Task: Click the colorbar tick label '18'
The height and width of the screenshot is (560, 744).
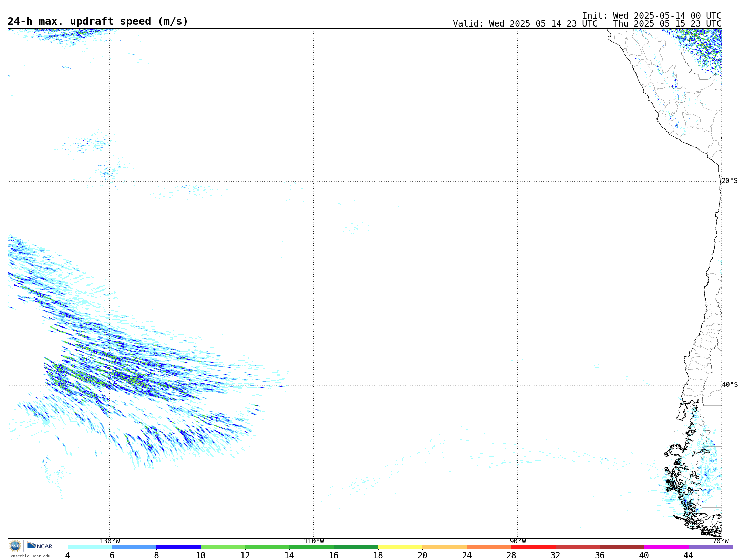Action: click(378, 555)
